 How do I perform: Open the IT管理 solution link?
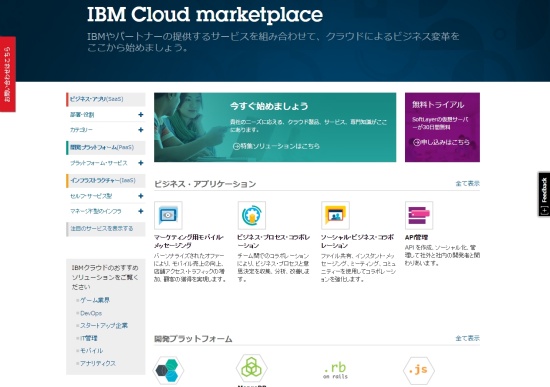click(89, 338)
